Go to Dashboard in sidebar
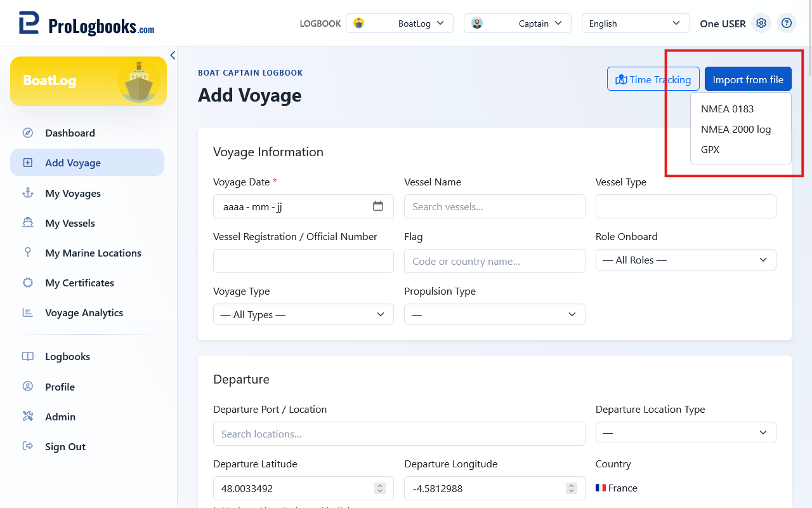 pyautogui.click(x=87, y=133)
